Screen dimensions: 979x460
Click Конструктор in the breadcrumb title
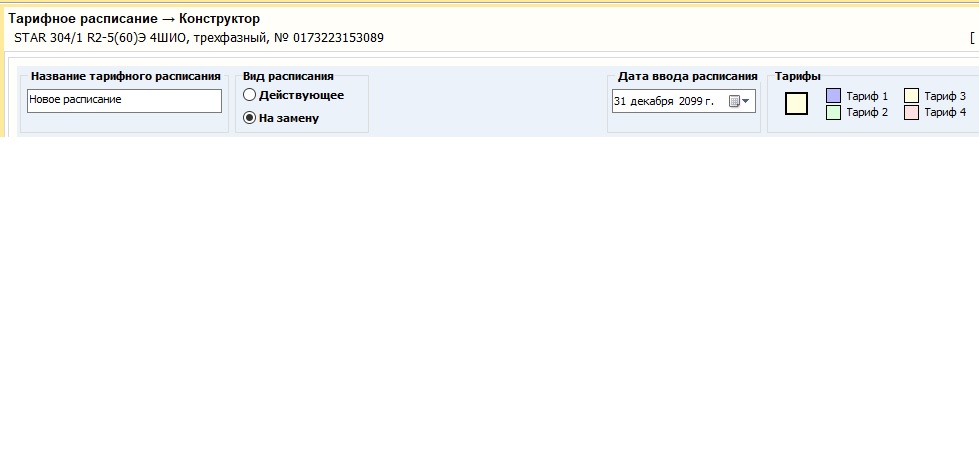(219, 19)
